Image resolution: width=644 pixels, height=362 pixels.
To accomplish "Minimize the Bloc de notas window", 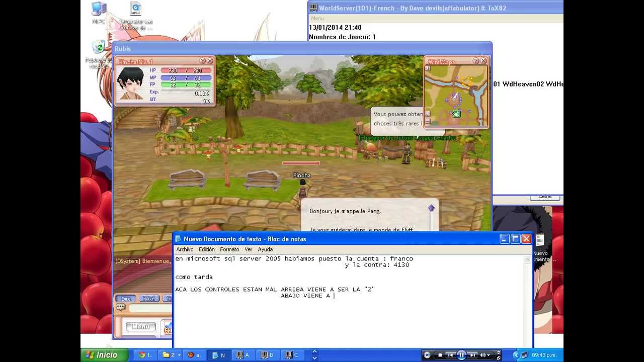I will tap(505, 239).
